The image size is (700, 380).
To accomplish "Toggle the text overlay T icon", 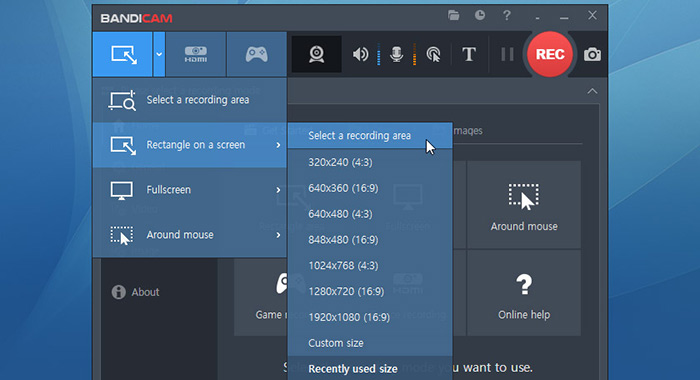I will (469, 54).
